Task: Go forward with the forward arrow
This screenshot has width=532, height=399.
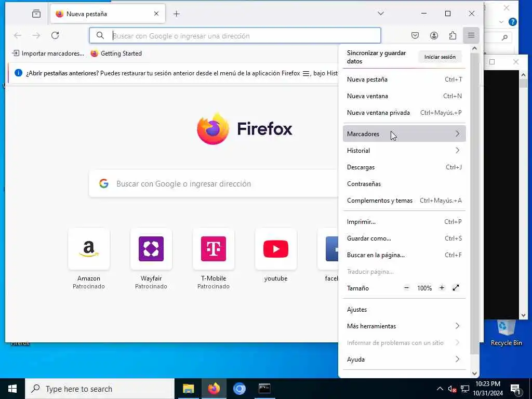Action: click(36, 35)
